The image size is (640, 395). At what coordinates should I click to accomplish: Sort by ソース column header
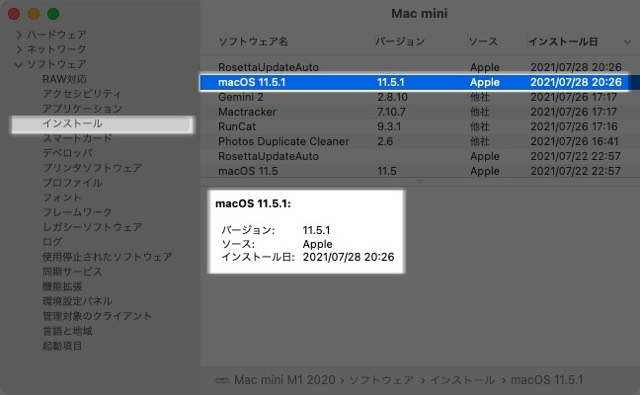point(483,42)
